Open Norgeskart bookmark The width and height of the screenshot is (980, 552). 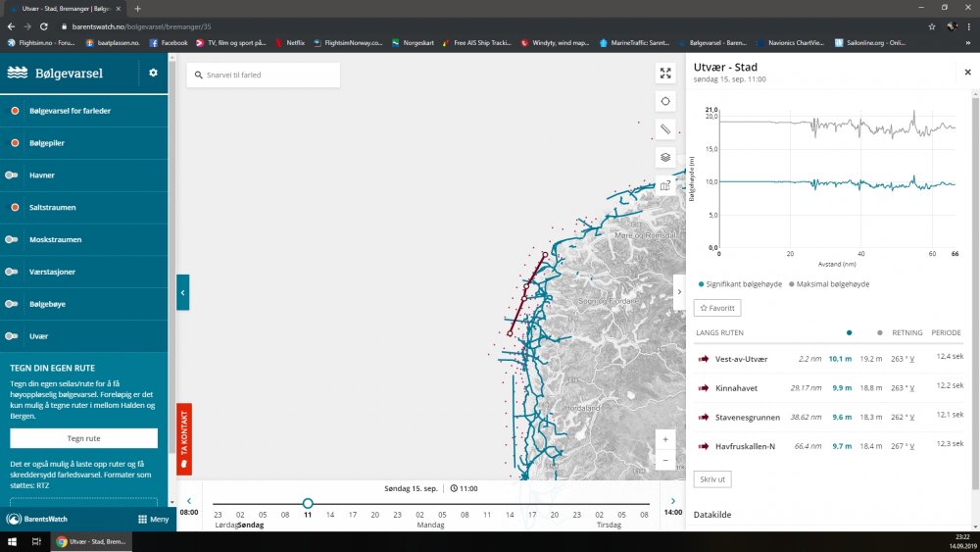pyautogui.click(x=413, y=42)
